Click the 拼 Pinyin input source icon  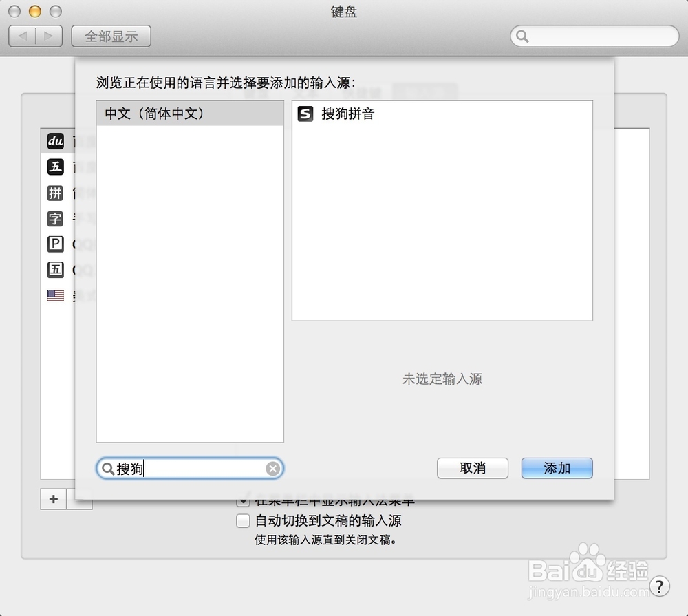click(55, 193)
